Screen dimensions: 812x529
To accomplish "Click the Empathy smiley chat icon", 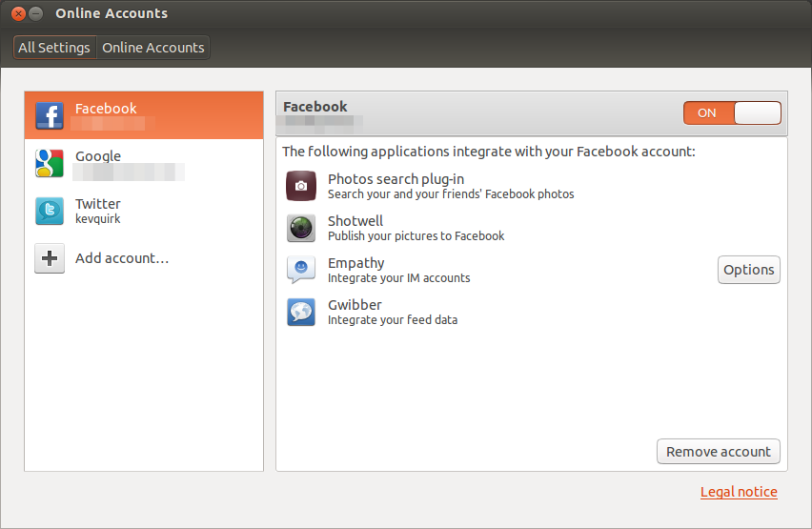I will point(301,270).
